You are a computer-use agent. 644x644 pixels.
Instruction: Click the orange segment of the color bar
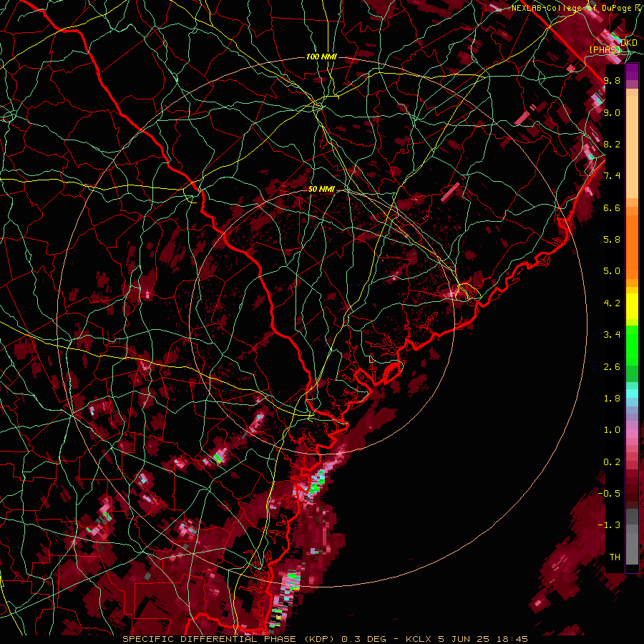632,243
